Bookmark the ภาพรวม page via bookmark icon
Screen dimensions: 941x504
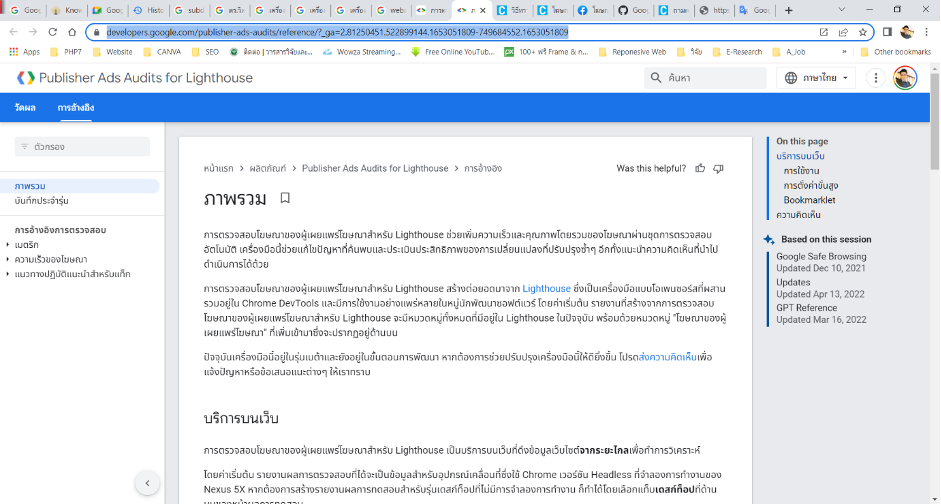coord(285,198)
